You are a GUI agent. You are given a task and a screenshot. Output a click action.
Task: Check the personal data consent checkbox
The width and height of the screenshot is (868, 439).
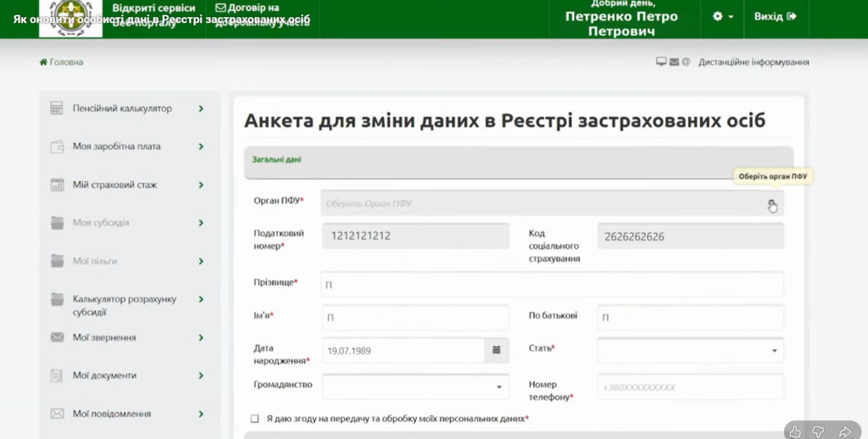tap(254, 419)
